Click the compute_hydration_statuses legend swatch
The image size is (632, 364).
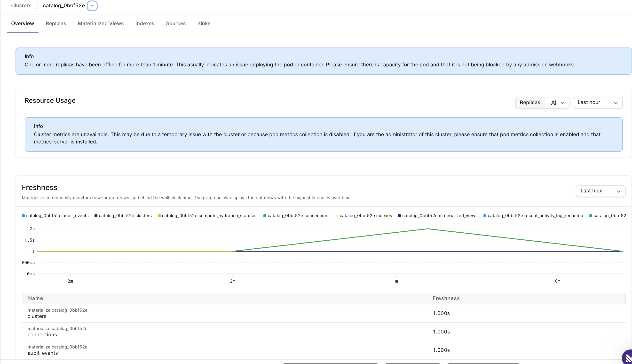159,216
